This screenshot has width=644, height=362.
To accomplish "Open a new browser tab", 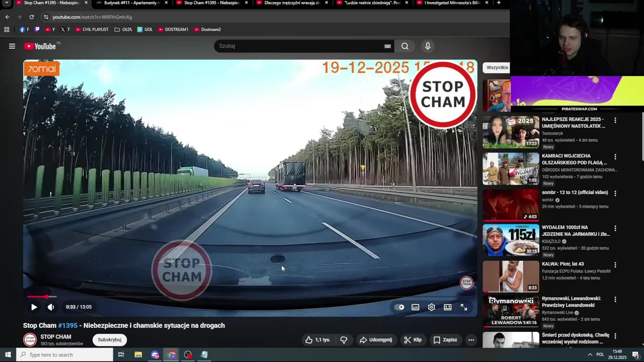I will [499, 3].
